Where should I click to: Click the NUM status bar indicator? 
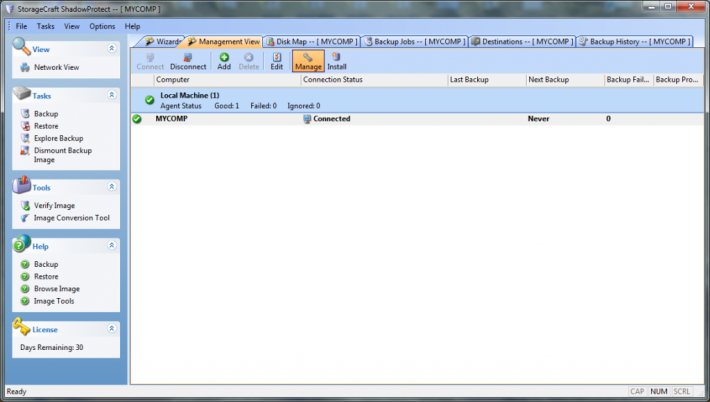(x=658, y=392)
